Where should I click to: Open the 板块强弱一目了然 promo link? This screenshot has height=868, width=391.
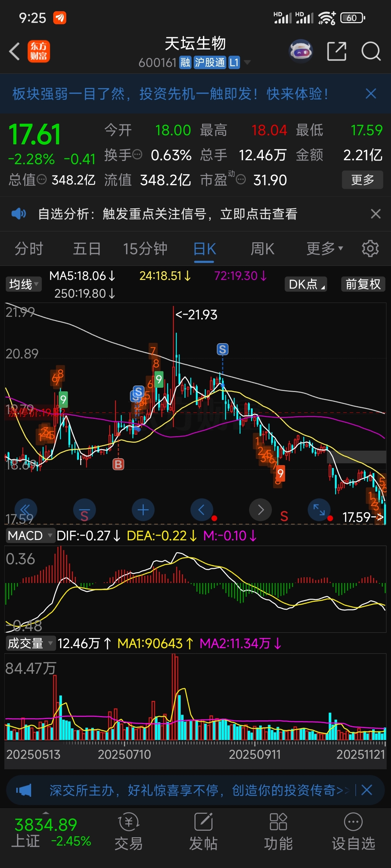click(170, 94)
